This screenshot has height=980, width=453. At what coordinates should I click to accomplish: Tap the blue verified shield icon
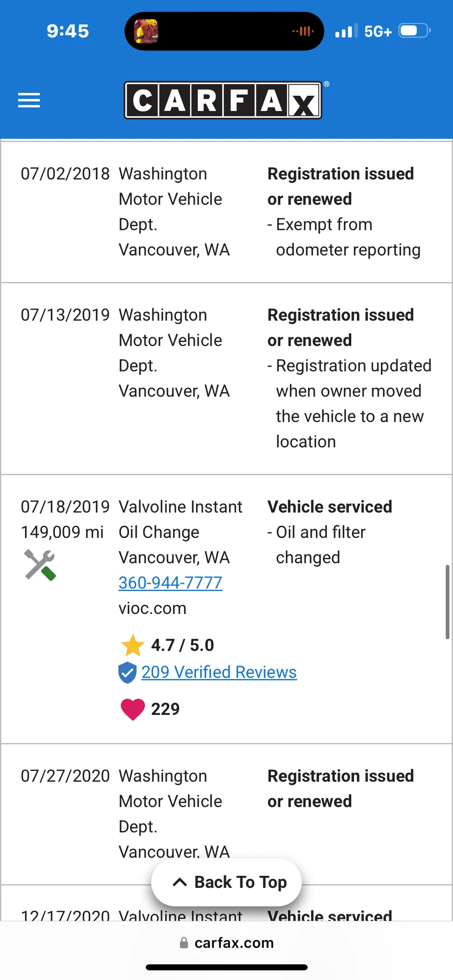[127, 673]
